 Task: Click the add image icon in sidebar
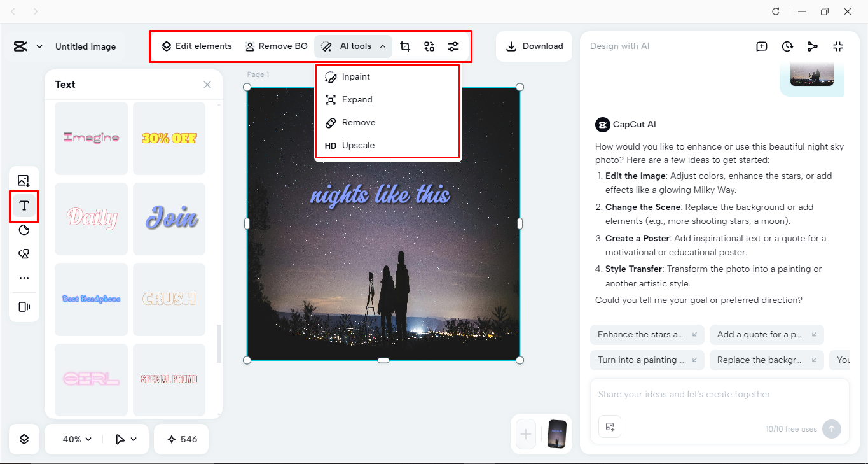coord(24,181)
